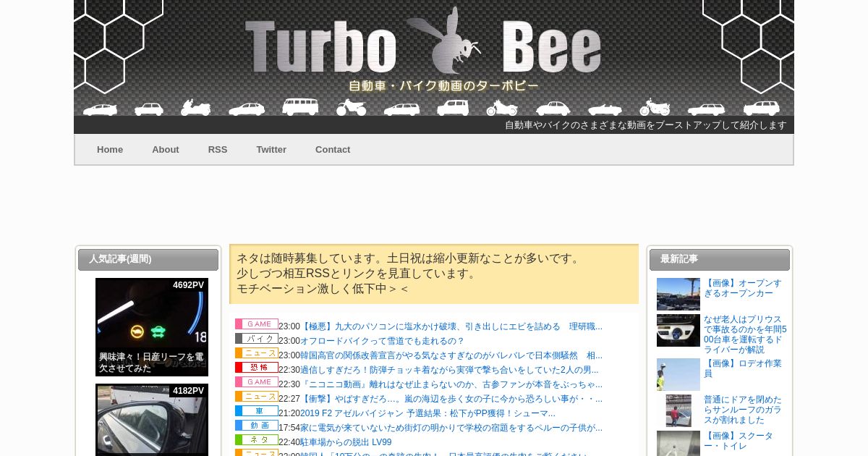Open the About page in the nav bar

pos(166,150)
